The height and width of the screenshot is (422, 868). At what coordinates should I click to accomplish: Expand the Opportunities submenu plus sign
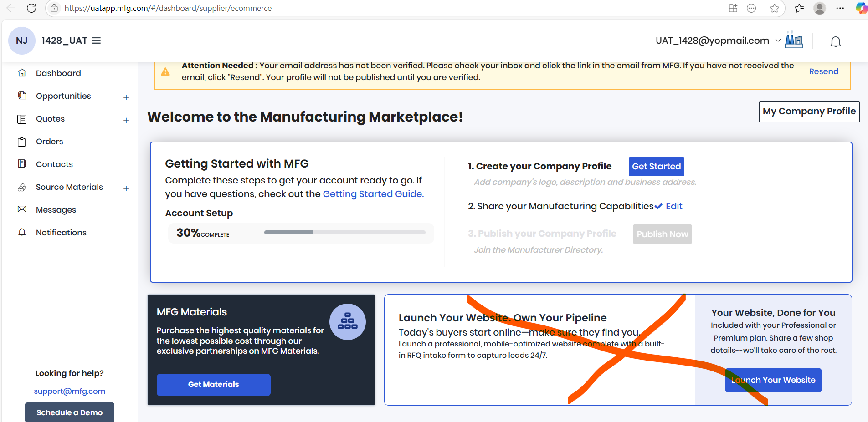(126, 97)
